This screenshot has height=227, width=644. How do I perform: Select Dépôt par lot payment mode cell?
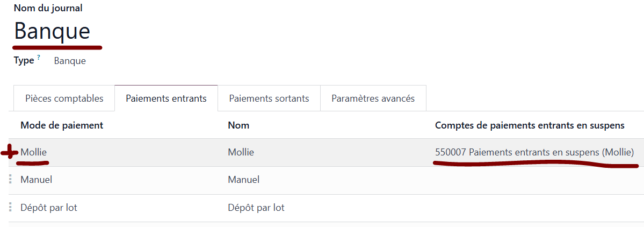point(48,208)
